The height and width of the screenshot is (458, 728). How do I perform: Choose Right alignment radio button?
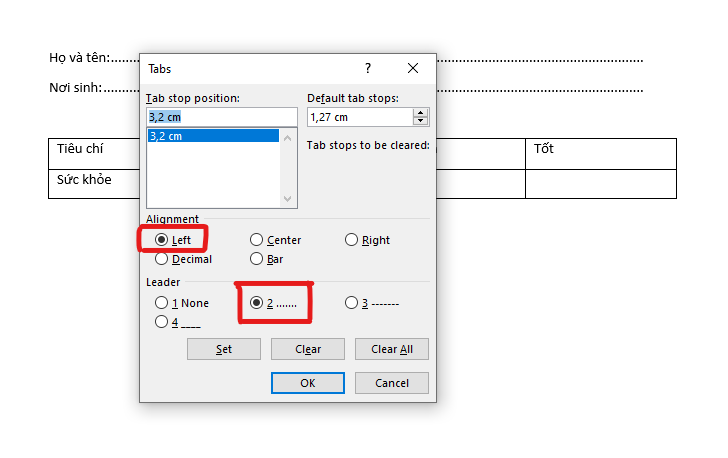pos(352,240)
